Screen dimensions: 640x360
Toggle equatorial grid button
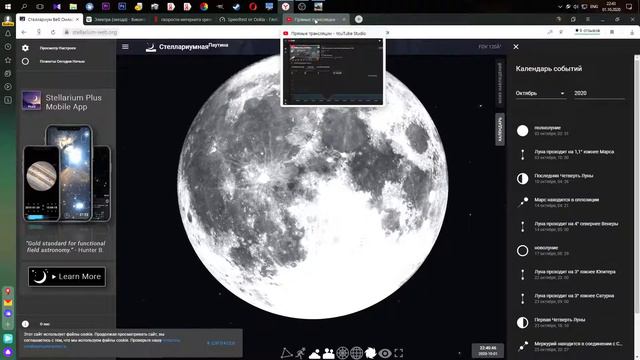click(x=356, y=353)
